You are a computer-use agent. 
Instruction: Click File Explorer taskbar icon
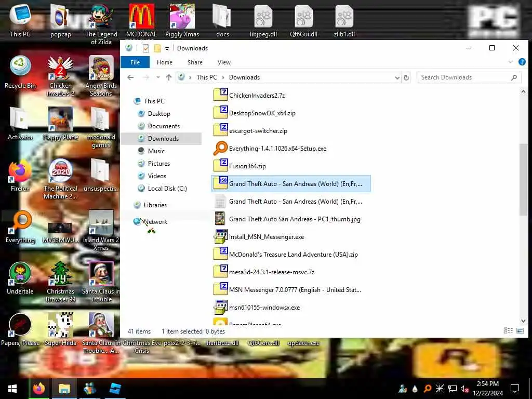[x=64, y=389]
